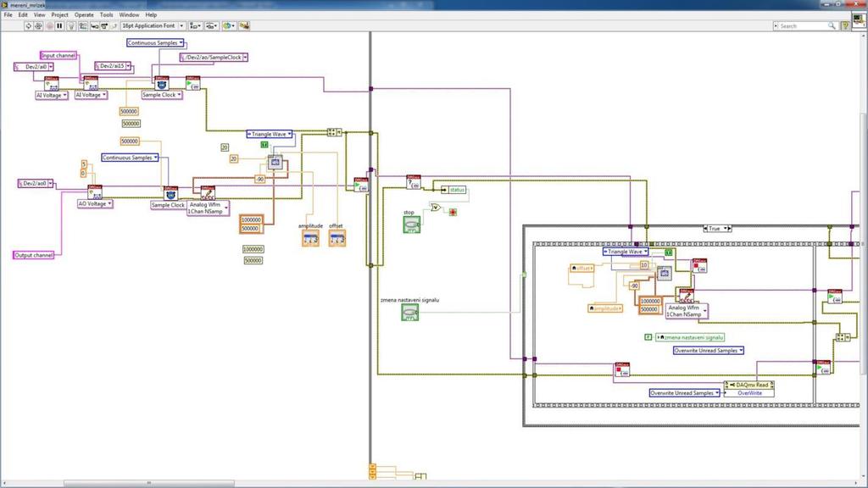
Task: Select the Input channel label
Action: [x=58, y=55]
